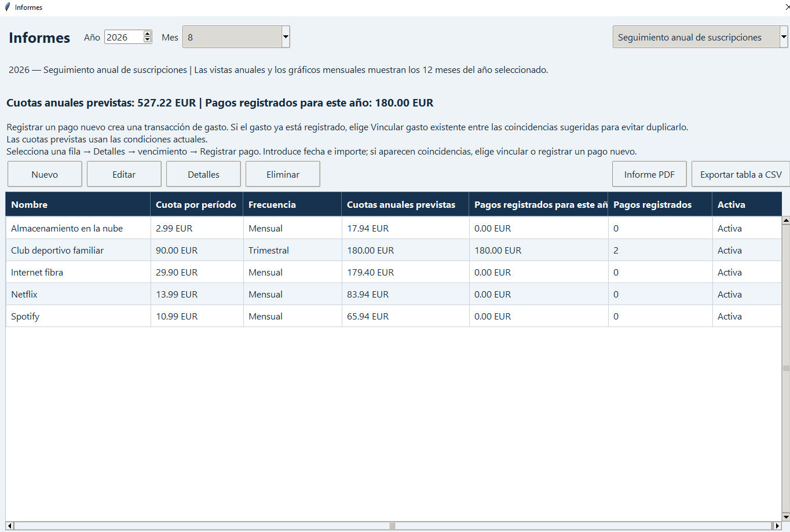Viewport: 790px width, 532px height.
Task: Click the Pagos registrados column header
Action: click(x=660, y=204)
